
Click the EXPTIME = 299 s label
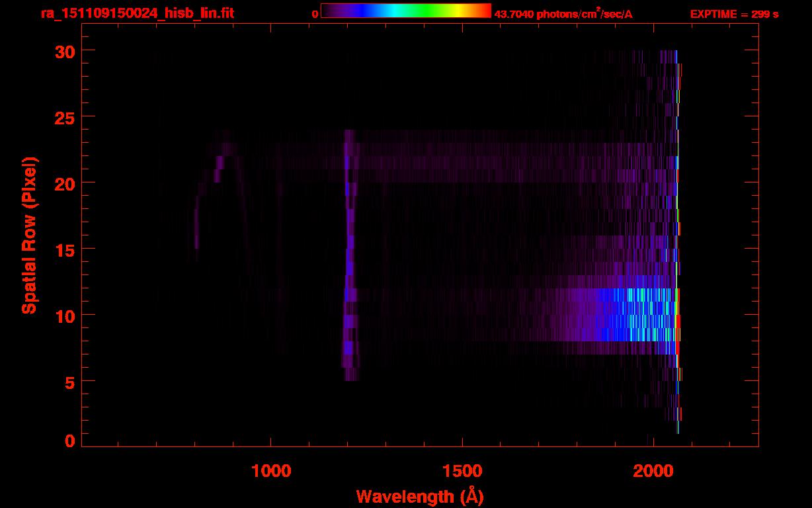click(x=734, y=14)
